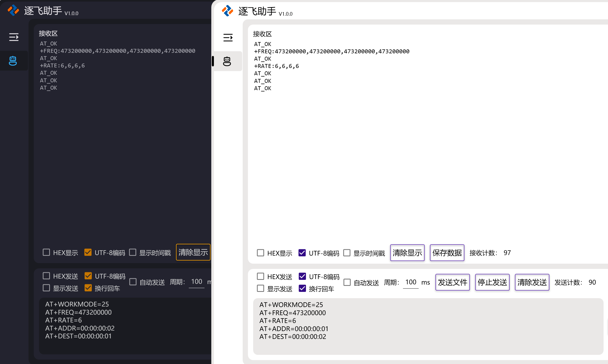
Task: Uncheck 换行回车 in dark window
Action: [88, 288]
